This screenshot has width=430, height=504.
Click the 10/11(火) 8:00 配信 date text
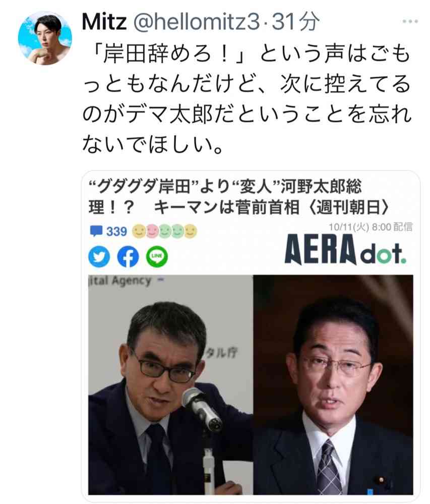[371, 227]
